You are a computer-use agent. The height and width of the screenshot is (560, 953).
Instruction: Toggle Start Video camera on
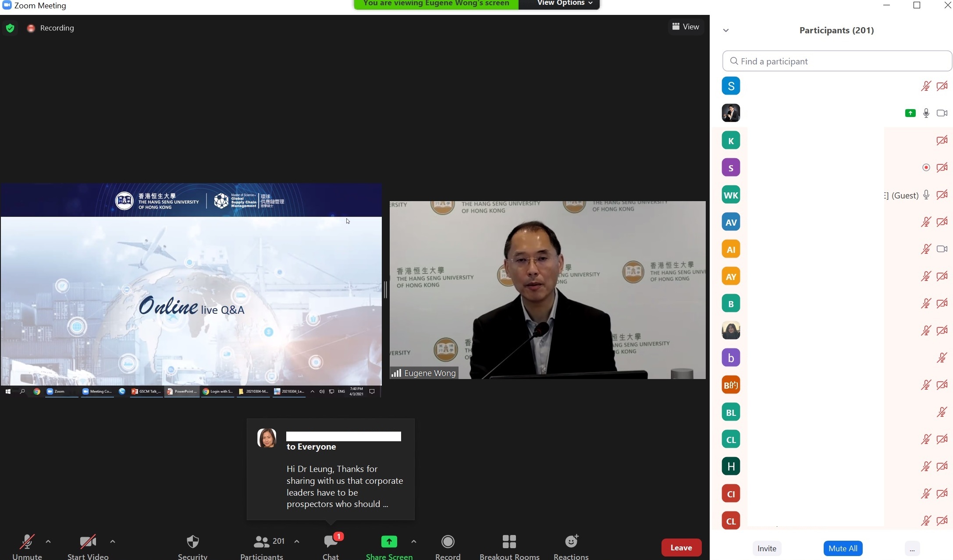coord(88,542)
